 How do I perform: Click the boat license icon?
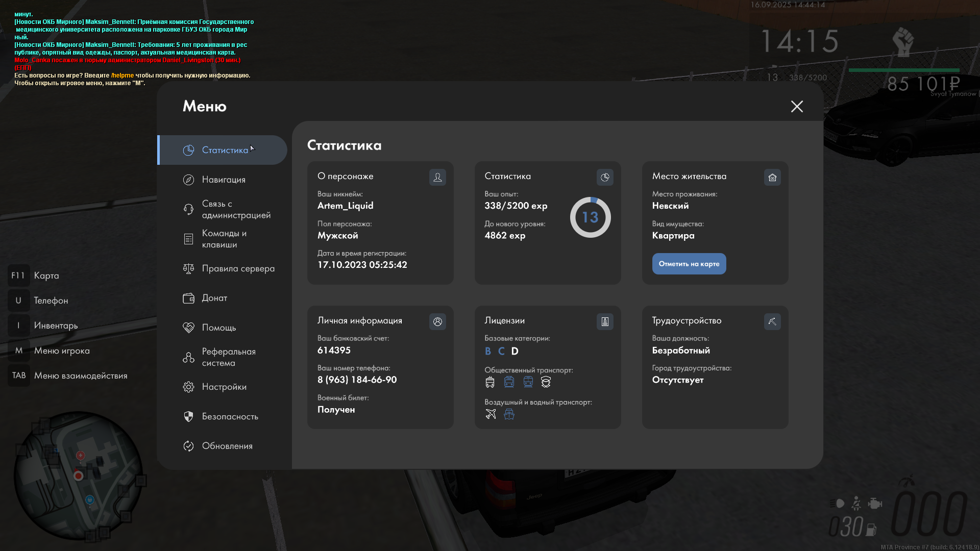point(509,414)
